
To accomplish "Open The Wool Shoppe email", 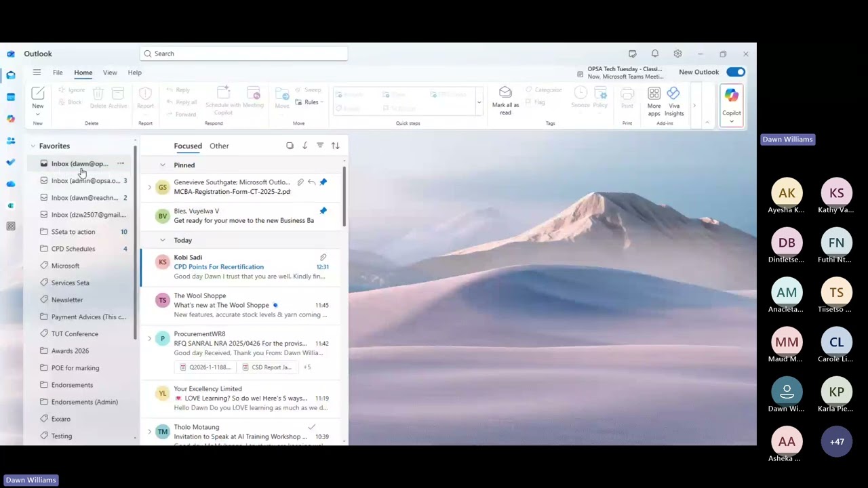I will pos(242,306).
